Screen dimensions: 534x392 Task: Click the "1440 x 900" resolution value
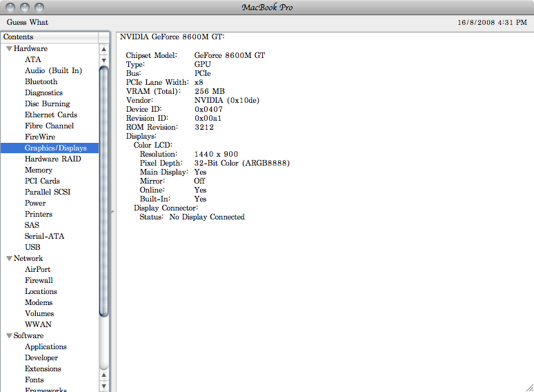216,155
